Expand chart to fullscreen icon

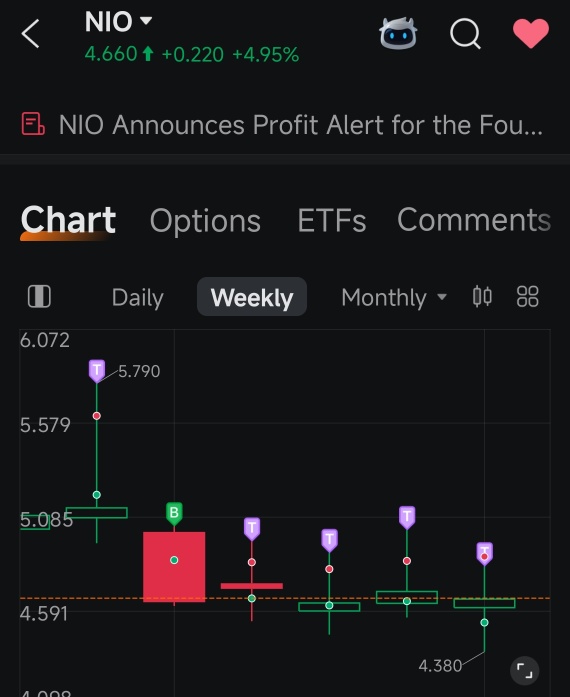click(x=525, y=670)
